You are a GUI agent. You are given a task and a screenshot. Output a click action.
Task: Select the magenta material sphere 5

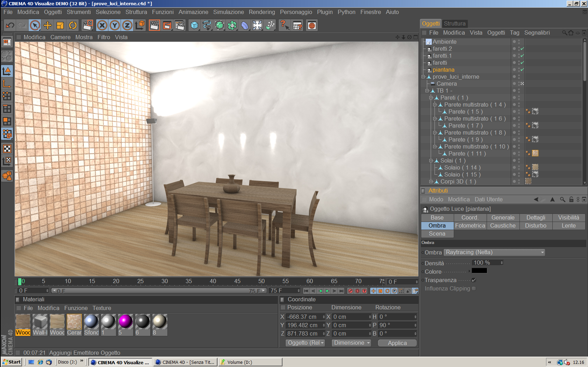(125, 321)
